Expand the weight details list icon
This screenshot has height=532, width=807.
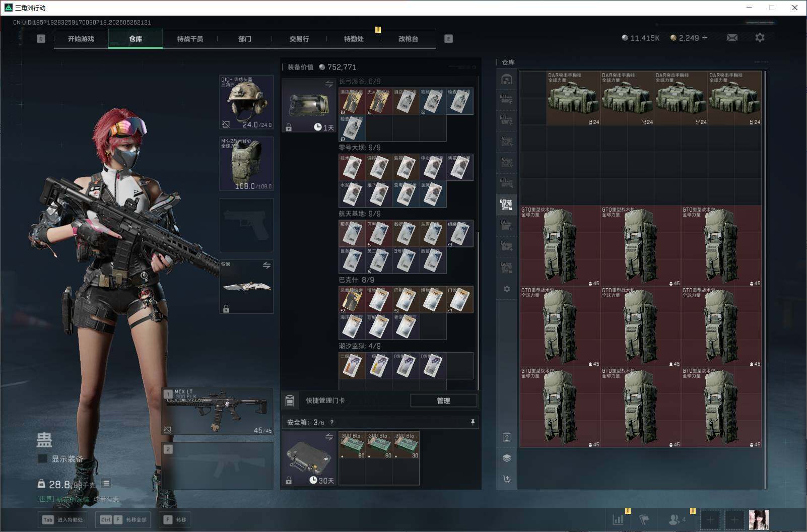pyautogui.click(x=106, y=483)
